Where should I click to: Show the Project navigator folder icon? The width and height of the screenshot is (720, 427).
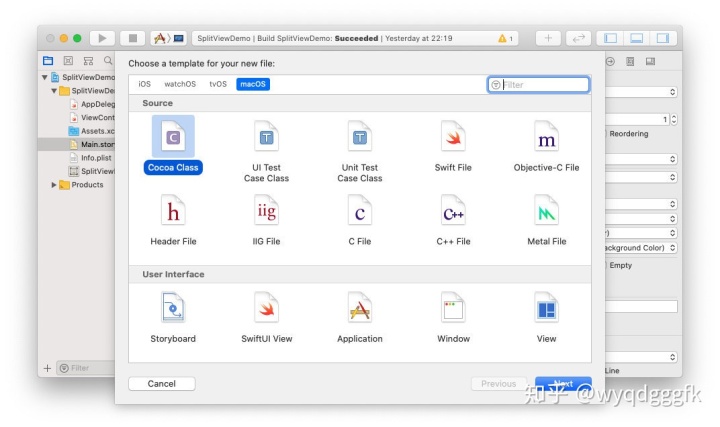pyautogui.click(x=48, y=61)
